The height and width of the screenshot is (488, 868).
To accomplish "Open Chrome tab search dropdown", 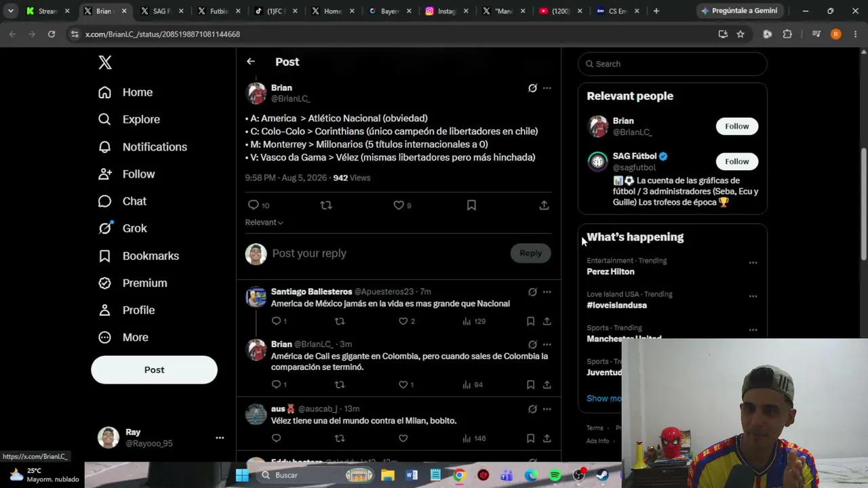I will 11,11.
